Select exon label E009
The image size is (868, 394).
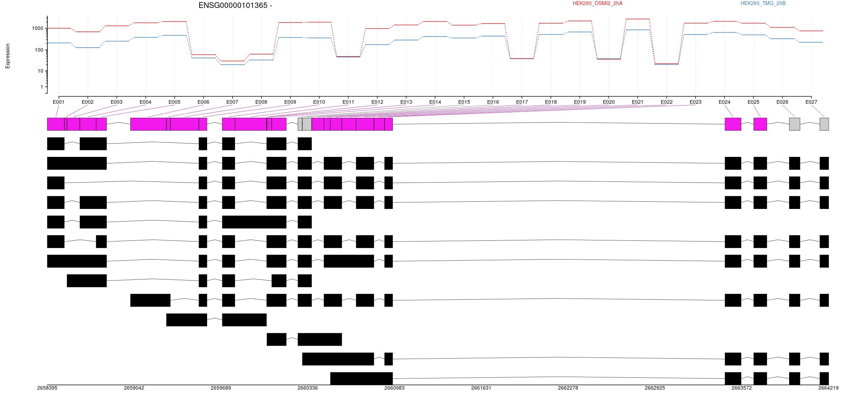290,102
